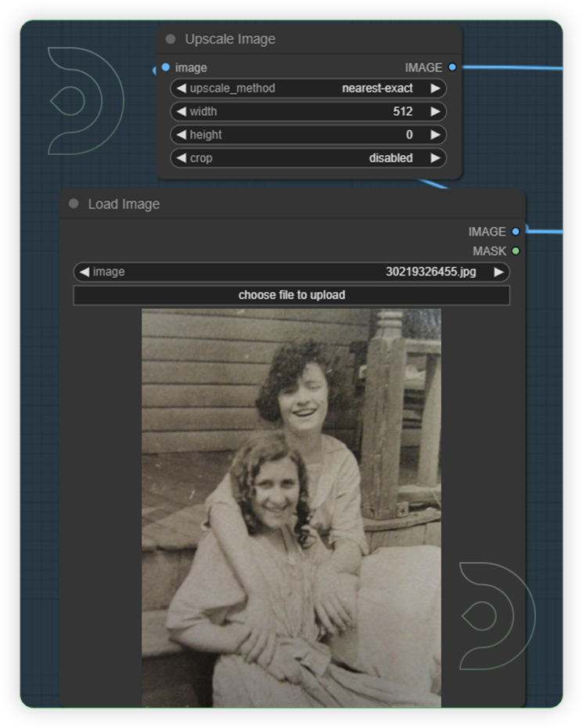Select the IMAGE output socket on Load Image
The width and height of the screenshot is (583, 728).
[515, 231]
